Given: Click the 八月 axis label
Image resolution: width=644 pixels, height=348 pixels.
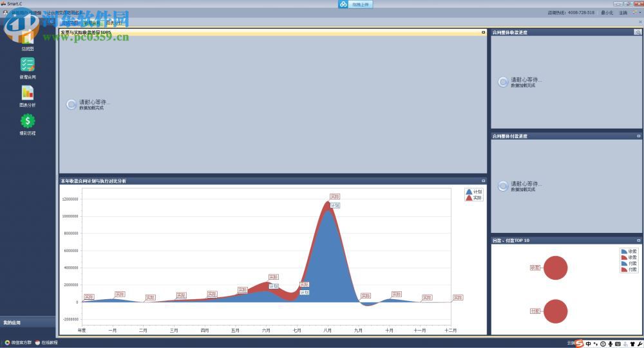Looking at the screenshot, I should click(x=327, y=330).
